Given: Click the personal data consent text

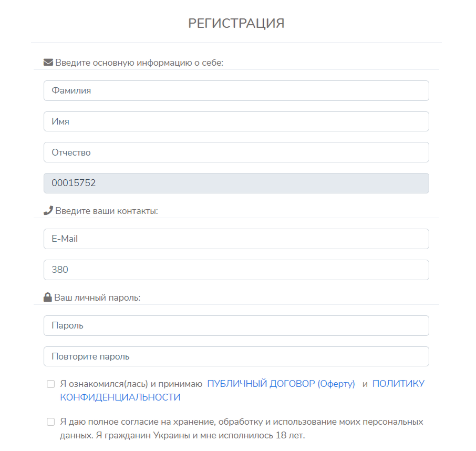Looking at the screenshot, I should pos(242,428).
